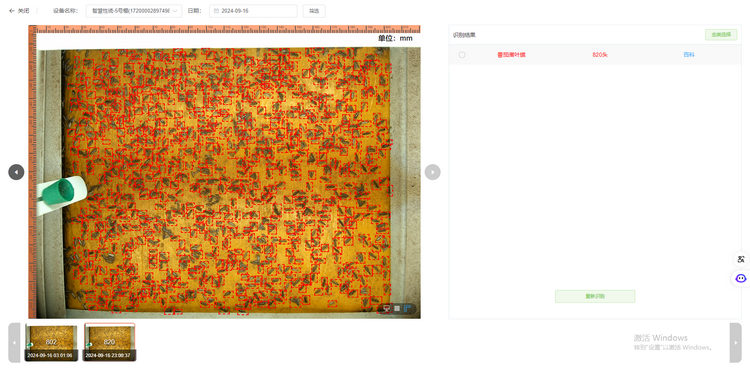Toggle the grid overlay icon on image

[x=397, y=308]
